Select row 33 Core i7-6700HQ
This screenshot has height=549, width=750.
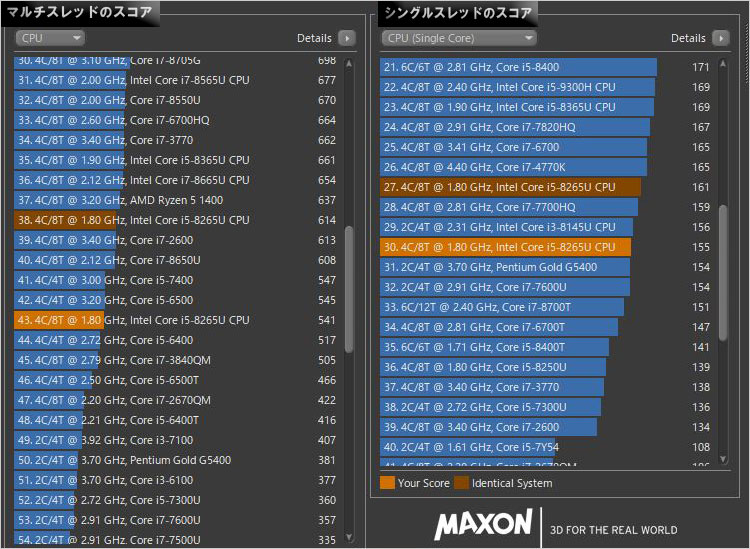point(175,120)
